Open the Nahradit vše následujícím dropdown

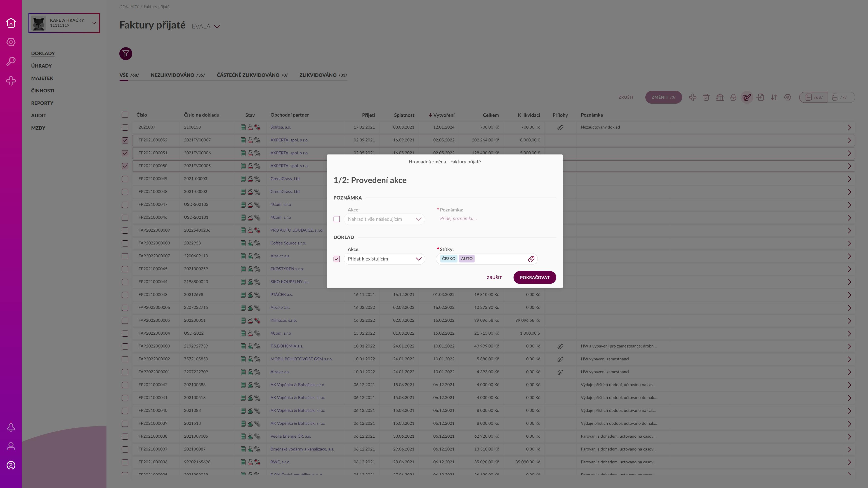click(384, 219)
